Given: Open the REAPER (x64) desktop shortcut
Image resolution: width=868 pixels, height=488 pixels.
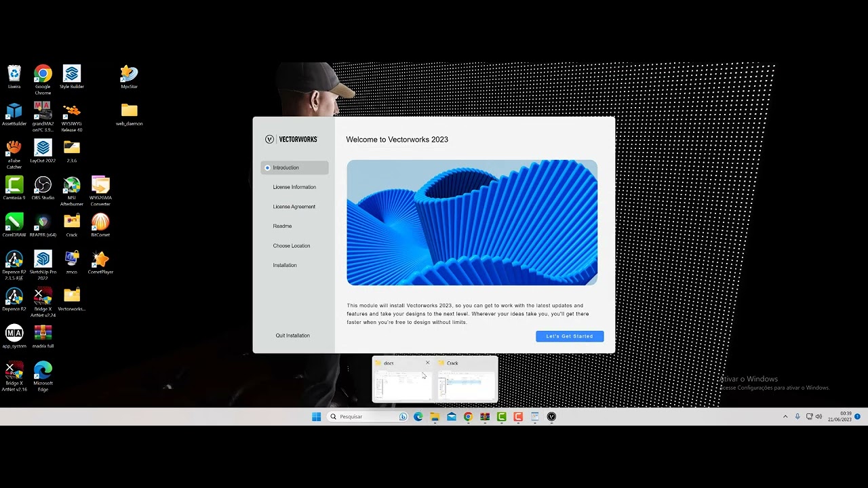Looking at the screenshot, I should [x=43, y=225].
